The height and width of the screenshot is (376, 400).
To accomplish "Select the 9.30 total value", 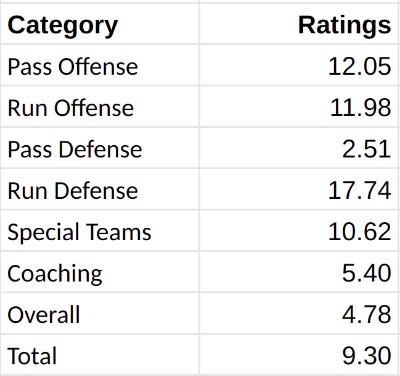I will [366, 356].
